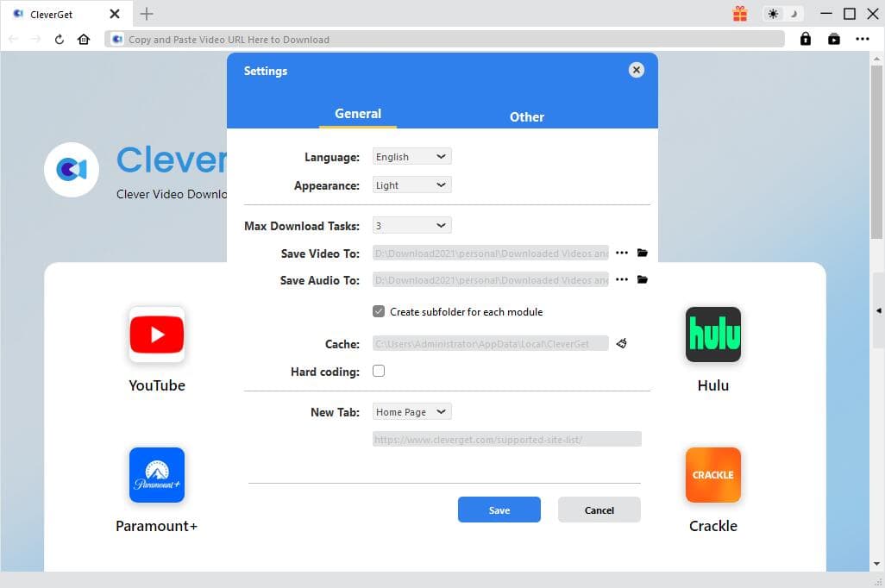885x588 pixels.
Task: Save the settings changes
Action: pyautogui.click(x=499, y=510)
